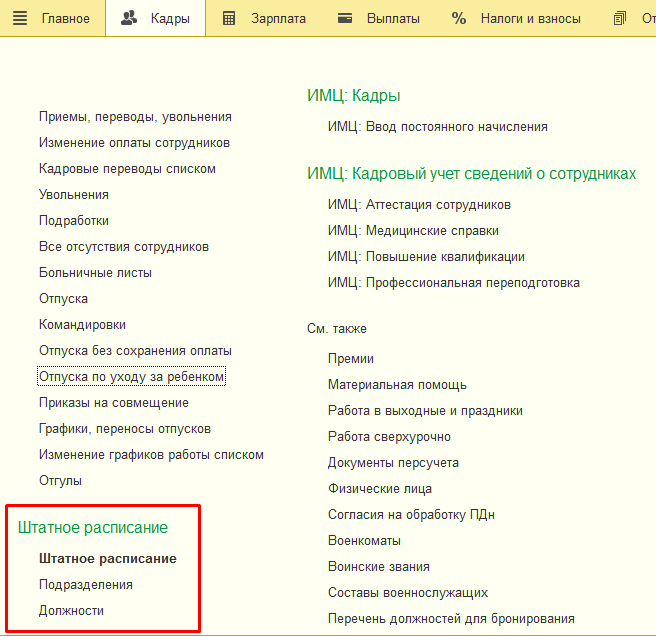Click the people icon of Кадры tab
The height and width of the screenshot is (636, 656).
click(x=129, y=18)
